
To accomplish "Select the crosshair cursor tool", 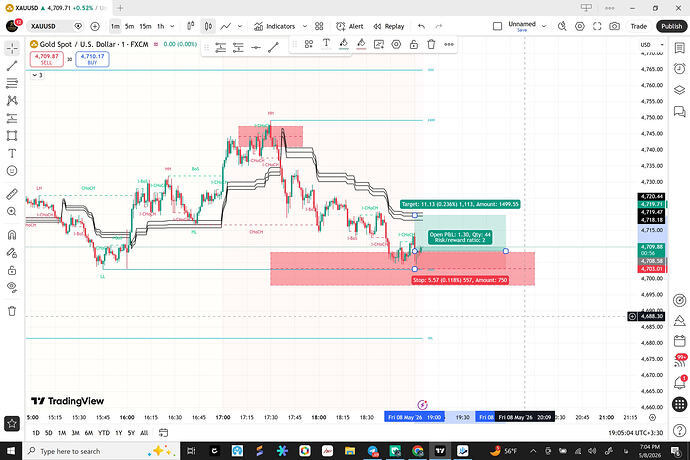I will (x=12, y=48).
